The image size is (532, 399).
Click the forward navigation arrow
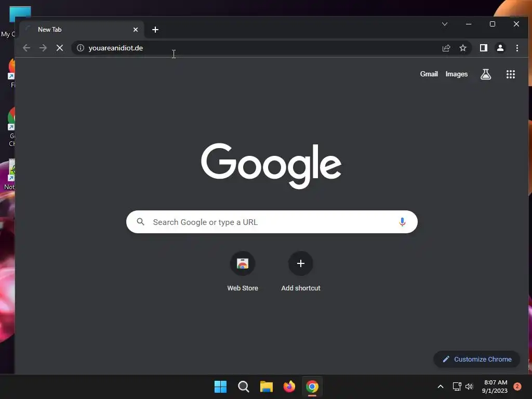tap(43, 48)
